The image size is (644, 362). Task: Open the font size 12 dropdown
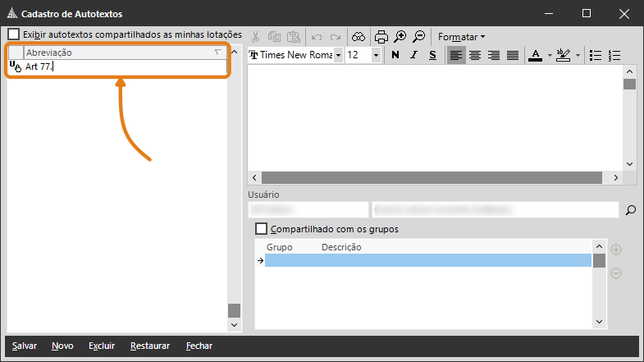(x=376, y=55)
